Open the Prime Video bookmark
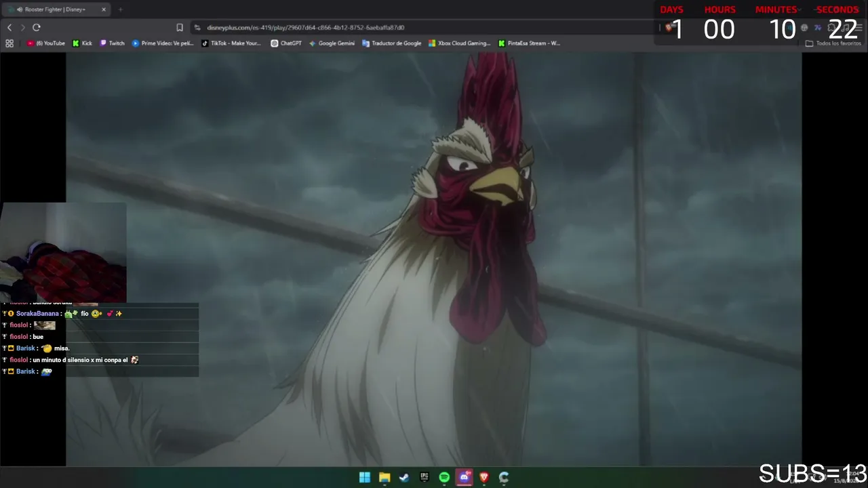This screenshot has width=868, height=488. coord(163,43)
